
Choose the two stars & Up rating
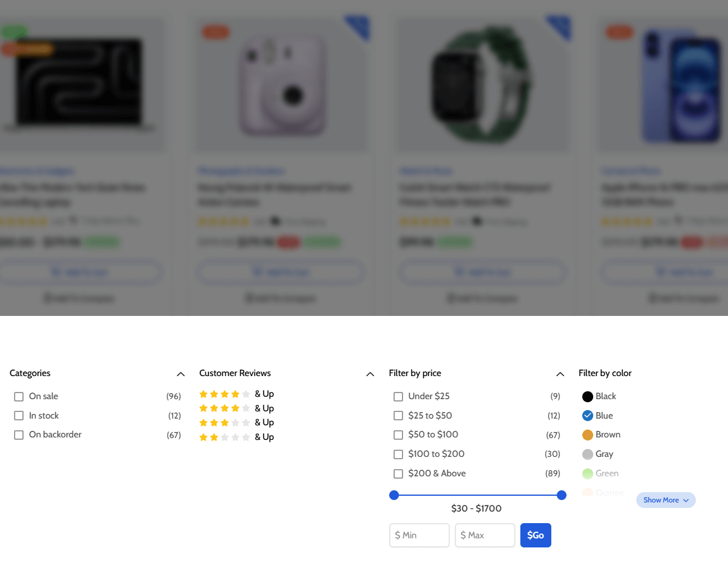click(236, 437)
